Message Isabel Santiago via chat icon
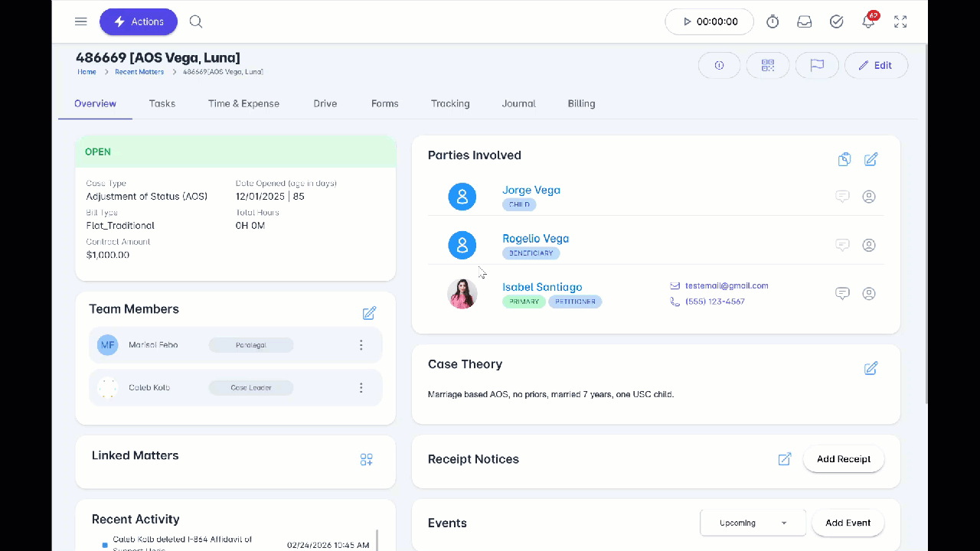The height and width of the screenshot is (551, 980). tap(842, 293)
